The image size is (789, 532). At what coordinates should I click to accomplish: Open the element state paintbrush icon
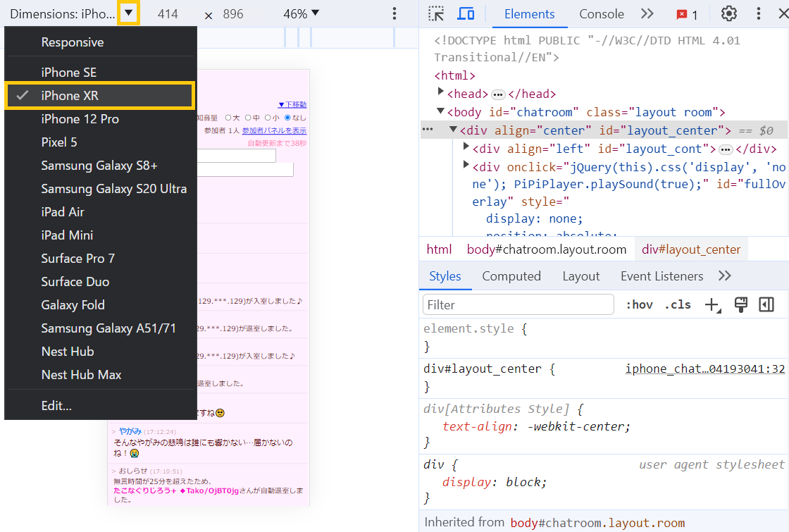[x=740, y=304]
